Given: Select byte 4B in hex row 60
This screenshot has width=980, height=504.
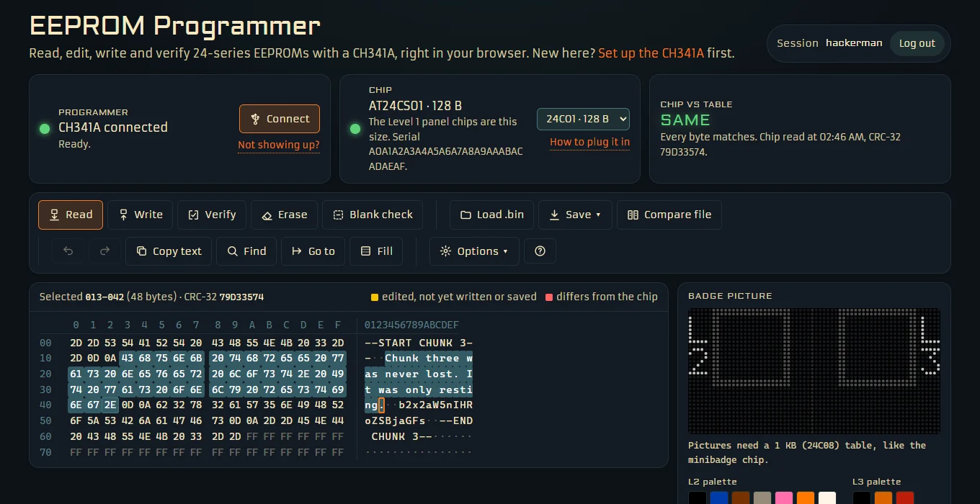Looking at the screenshot, I should [162, 436].
